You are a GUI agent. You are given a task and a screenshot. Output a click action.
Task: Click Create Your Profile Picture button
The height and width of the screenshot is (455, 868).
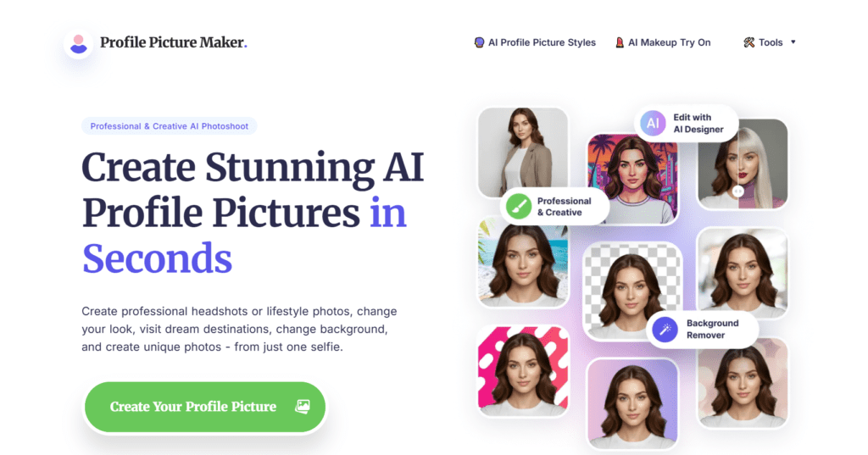205,407
